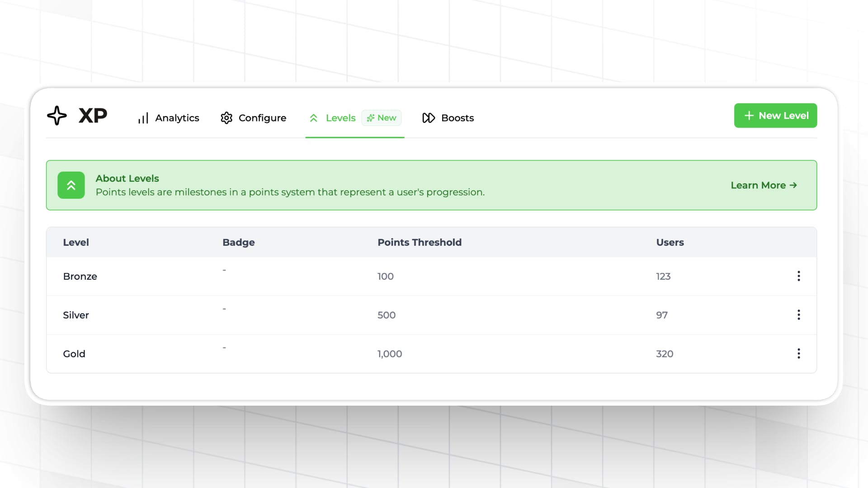
Task: Open the Boosts tab
Action: (457, 118)
